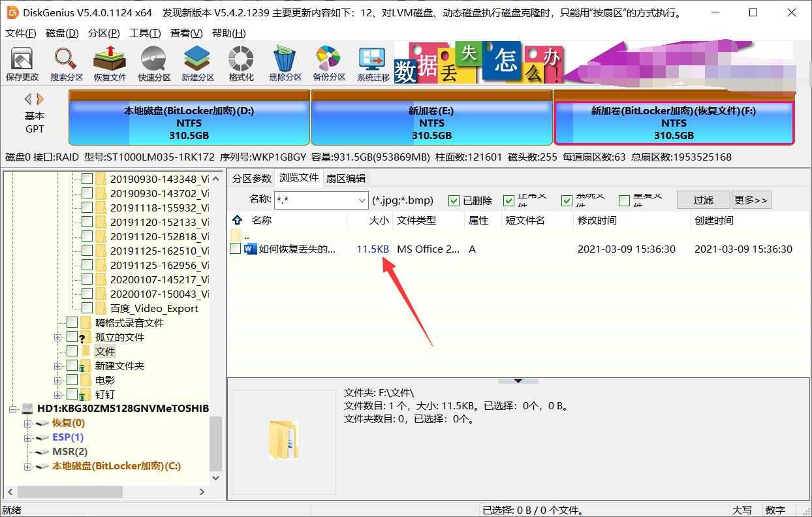812x517 pixels.
Task: Expand the 孤立的文件 tree node
Action: coord(58,337)
